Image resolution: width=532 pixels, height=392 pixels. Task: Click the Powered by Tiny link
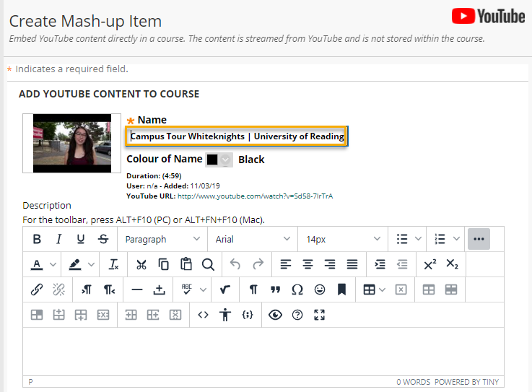click(466, 382)
